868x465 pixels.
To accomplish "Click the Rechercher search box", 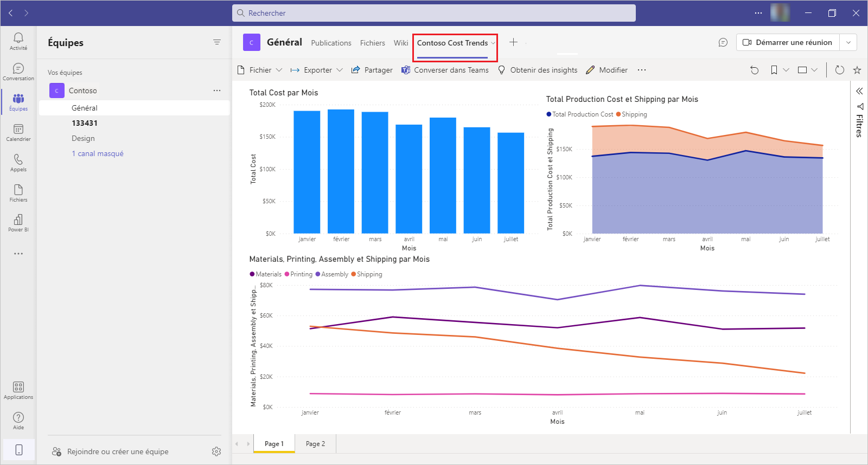I will (x=434, y=13).
